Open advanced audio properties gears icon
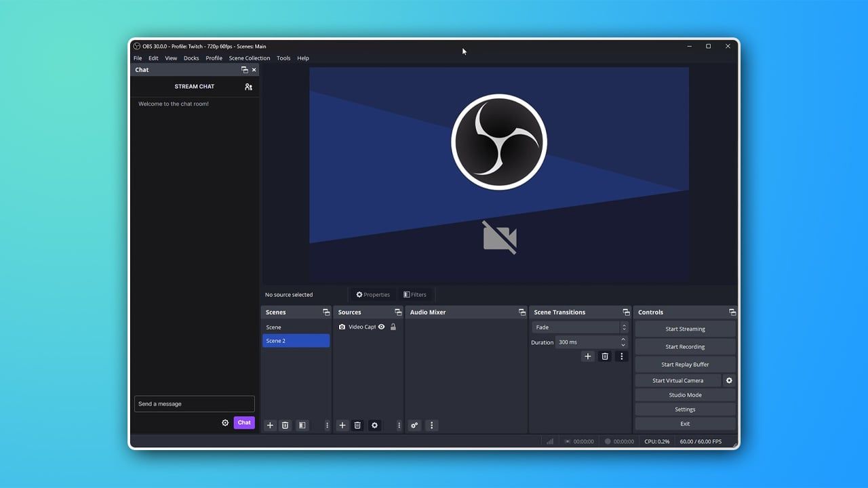The height and width of the screenshot is (488, 868). click(415, 425)
